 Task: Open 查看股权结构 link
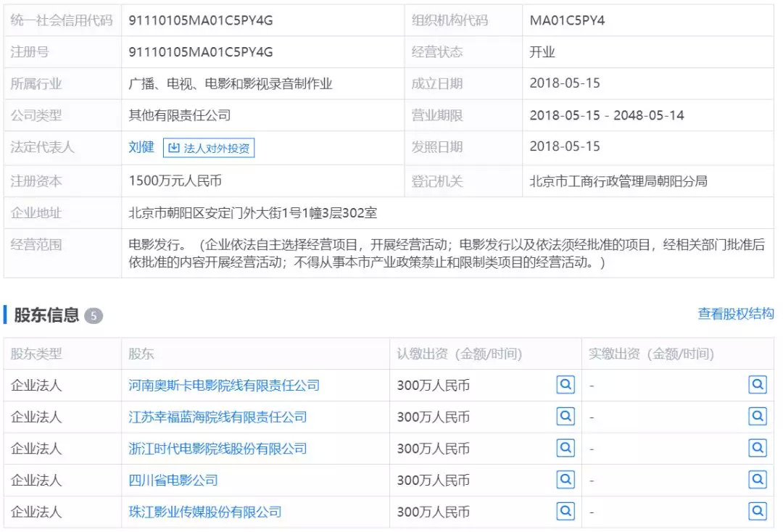tap(736, 313)
